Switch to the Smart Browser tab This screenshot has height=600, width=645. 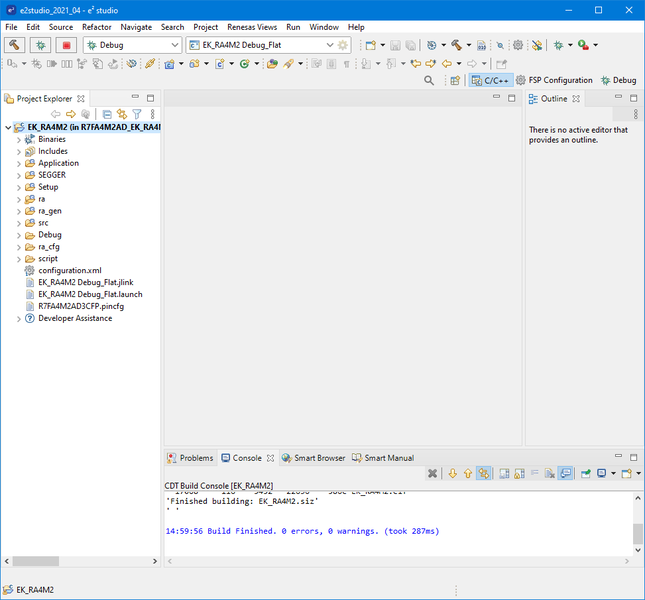tap(312, 458)
